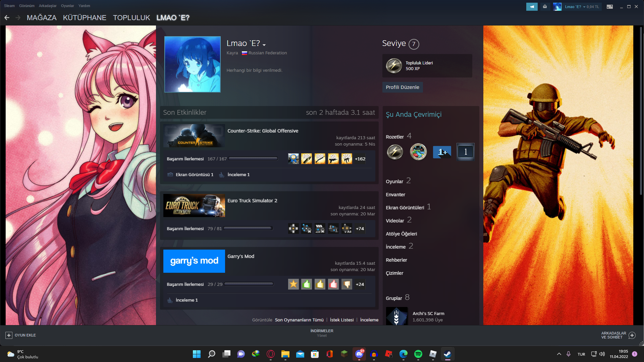Click the large profile avatar picture
Screen dimensions: 644x362
click(193, 64)
